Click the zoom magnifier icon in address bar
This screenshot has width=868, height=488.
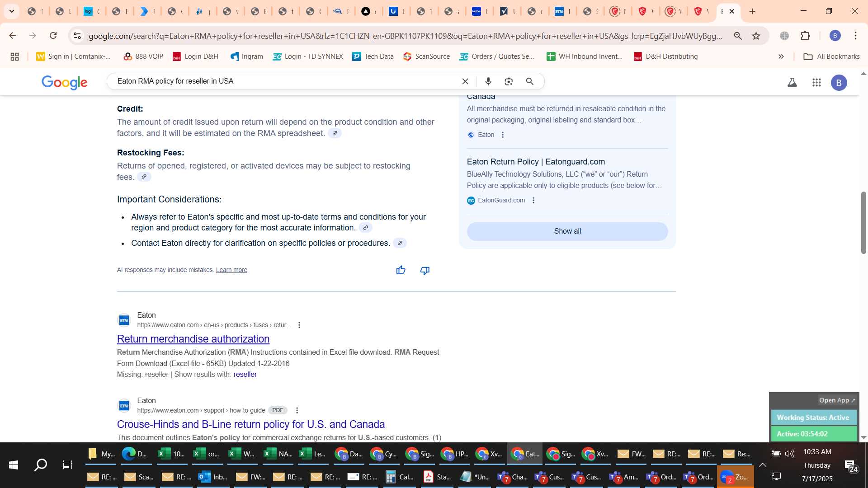point(738,36)
